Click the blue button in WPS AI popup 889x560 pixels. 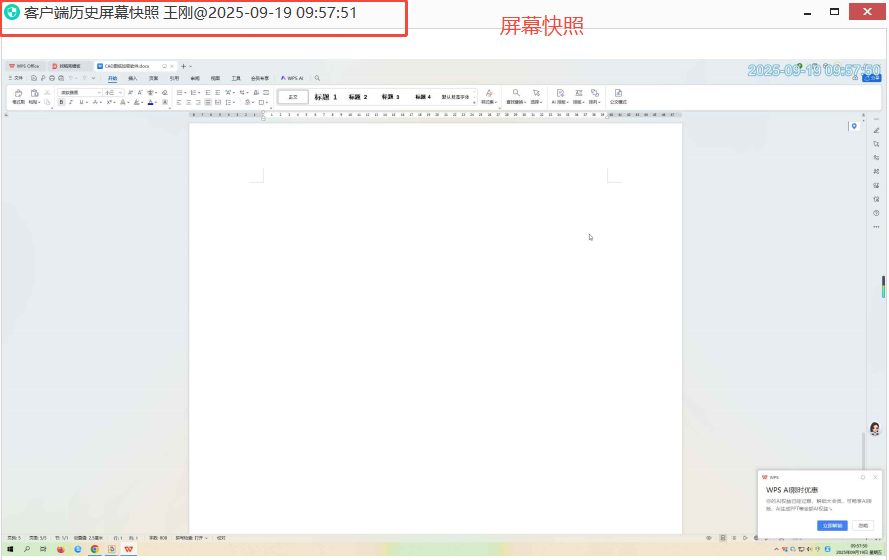(832, 525)
